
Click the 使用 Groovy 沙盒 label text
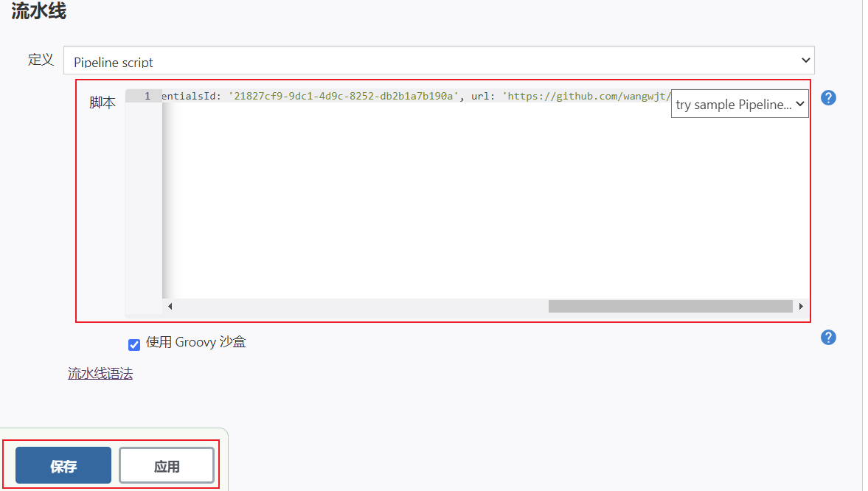coord(195,342)
